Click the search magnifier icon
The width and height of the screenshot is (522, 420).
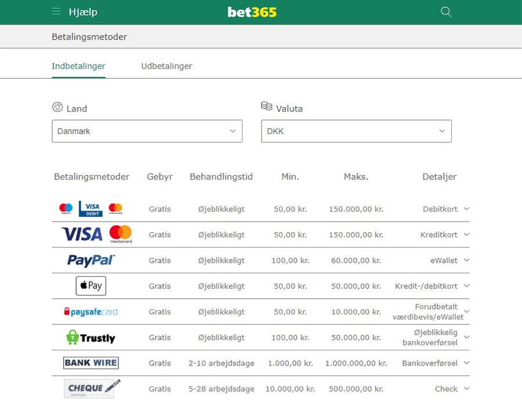pyautogui.click(x=446, y=12)
